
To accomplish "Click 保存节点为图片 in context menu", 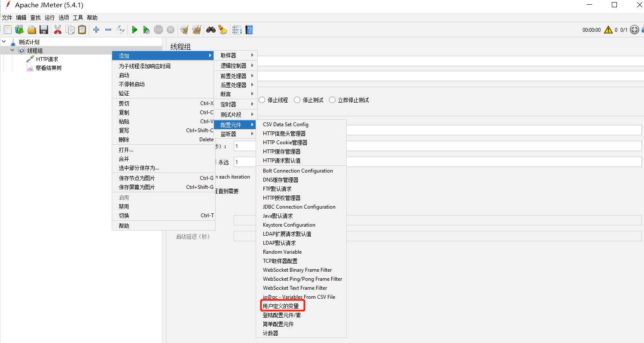I will 137,178.
